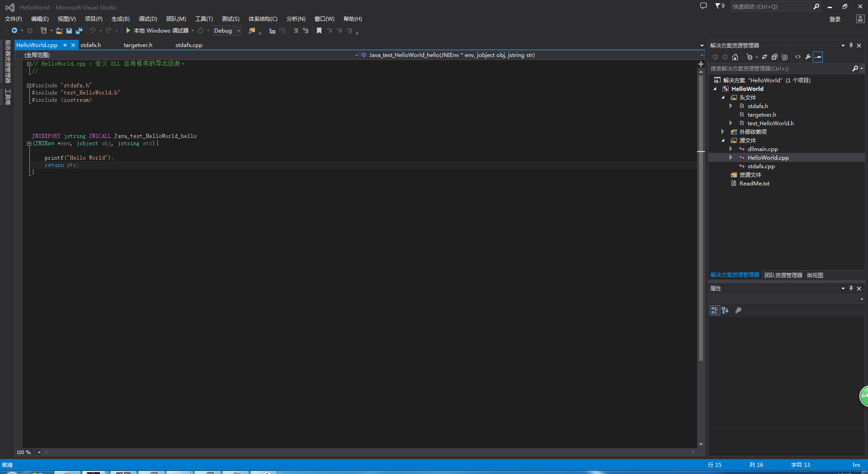Pin the Solution Explorer panel
The height and width of the screenshot is (474, 868).
(x=851, y=46)
